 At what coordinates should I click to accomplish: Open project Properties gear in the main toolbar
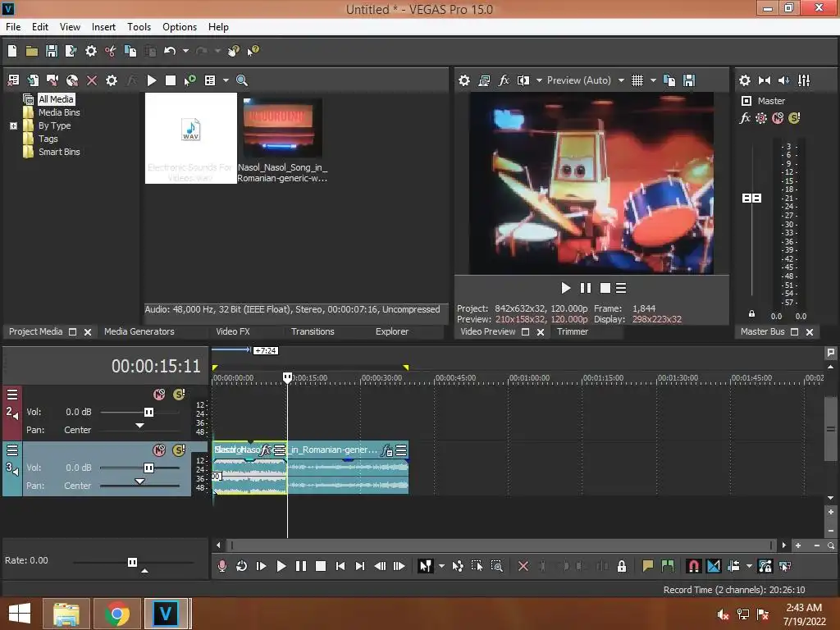pos(91,51)
